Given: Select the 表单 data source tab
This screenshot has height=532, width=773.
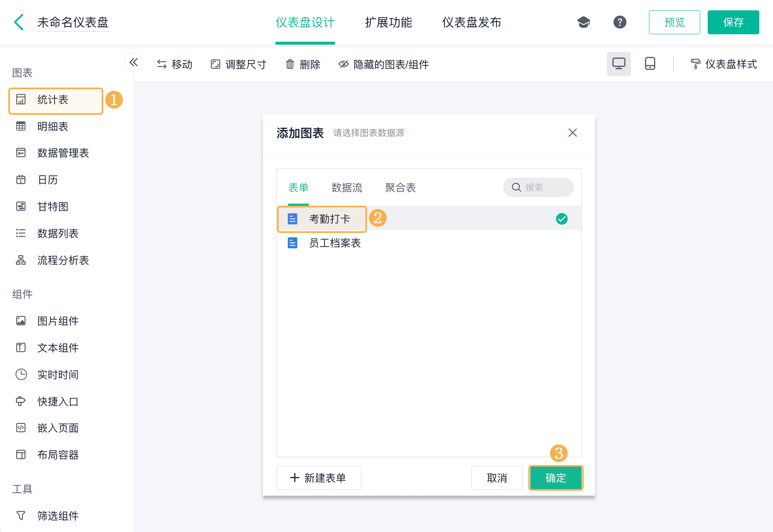Looking at the screenshot, I should pos(298,188).
